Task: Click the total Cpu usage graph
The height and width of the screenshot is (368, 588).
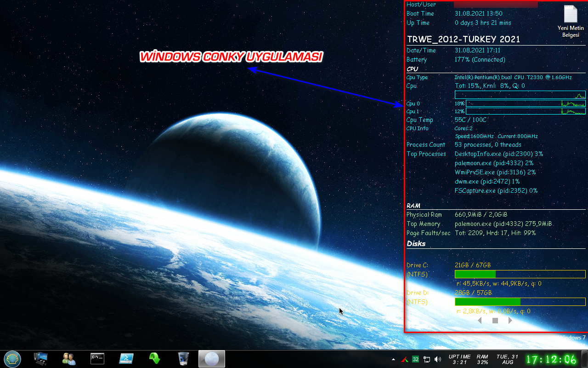Action: point(520,95)
